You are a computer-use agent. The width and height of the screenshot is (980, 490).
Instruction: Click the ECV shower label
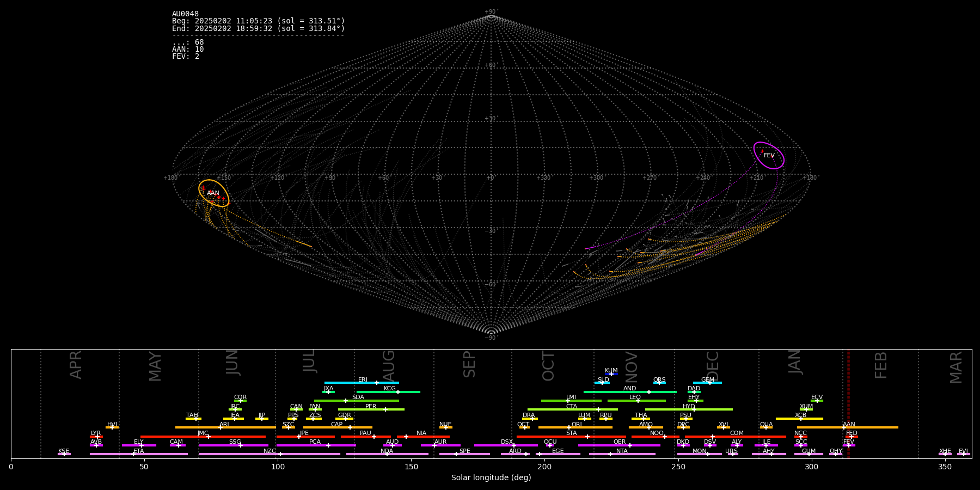click(817, 397)
